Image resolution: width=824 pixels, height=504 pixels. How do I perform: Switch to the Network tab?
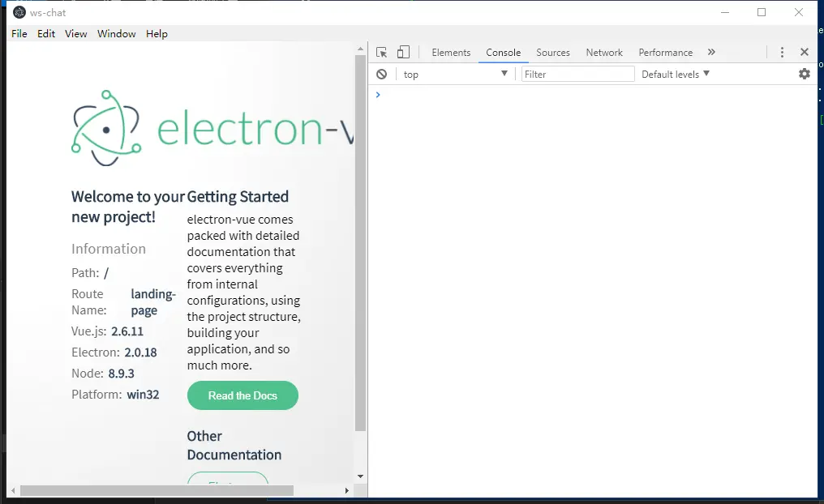click(x=604, y=53)
